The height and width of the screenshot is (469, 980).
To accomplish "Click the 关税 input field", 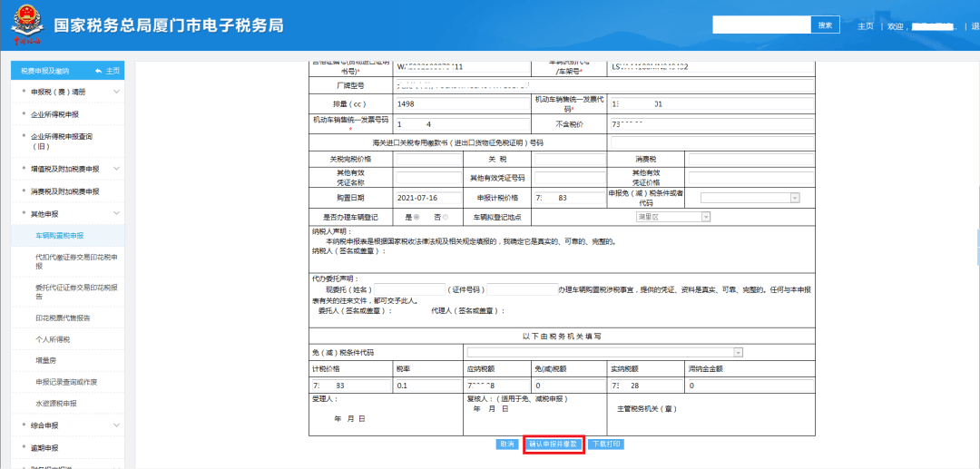I will (570, 160).
